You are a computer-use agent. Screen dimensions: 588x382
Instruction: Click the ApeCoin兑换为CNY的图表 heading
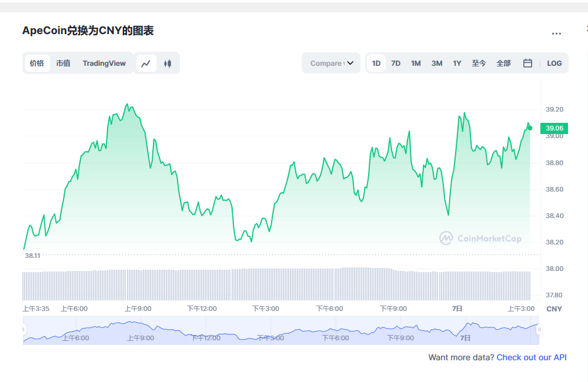88,31
